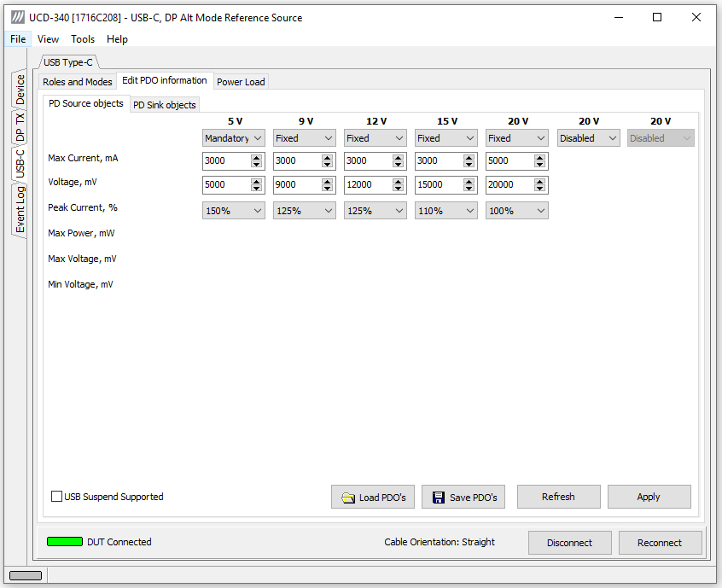The height and width of the screenshot is (588, 722).
Task: Open the Tools menu
Action: [83, 39]
